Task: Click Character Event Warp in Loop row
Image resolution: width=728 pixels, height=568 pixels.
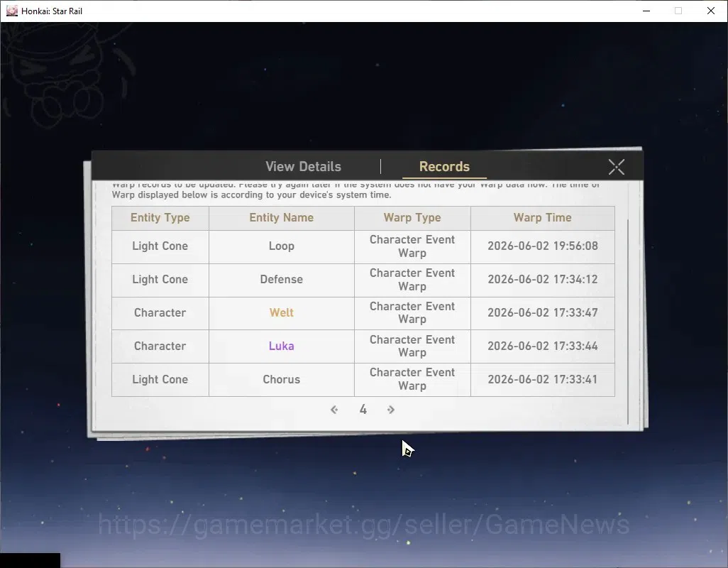Action: (412, 246)
